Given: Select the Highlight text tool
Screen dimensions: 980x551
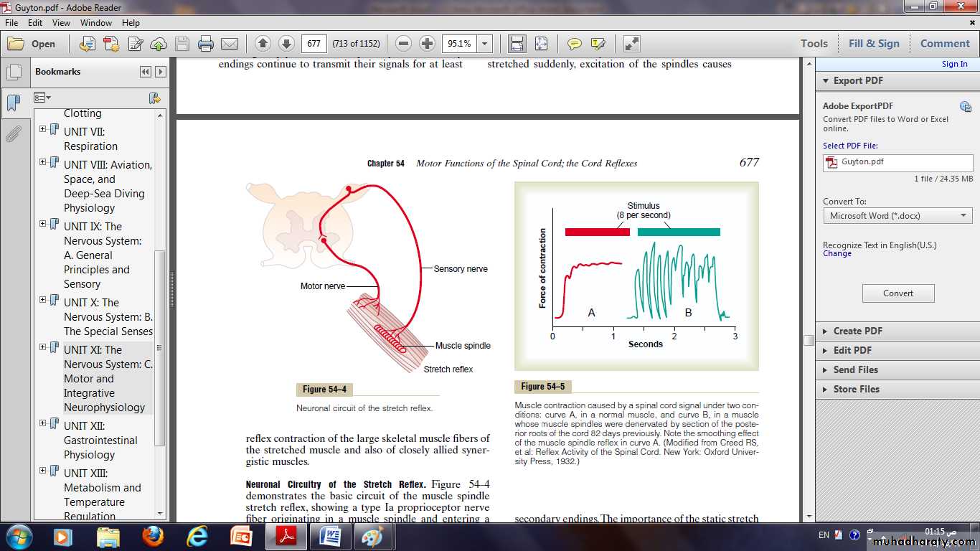Looking at the screenshot, I should [x=598, y=44].
